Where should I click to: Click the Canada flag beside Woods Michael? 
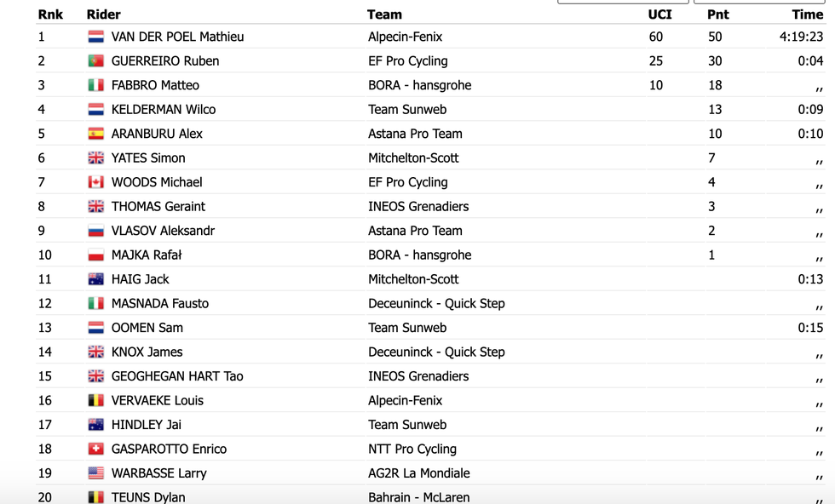pos(95,182)
